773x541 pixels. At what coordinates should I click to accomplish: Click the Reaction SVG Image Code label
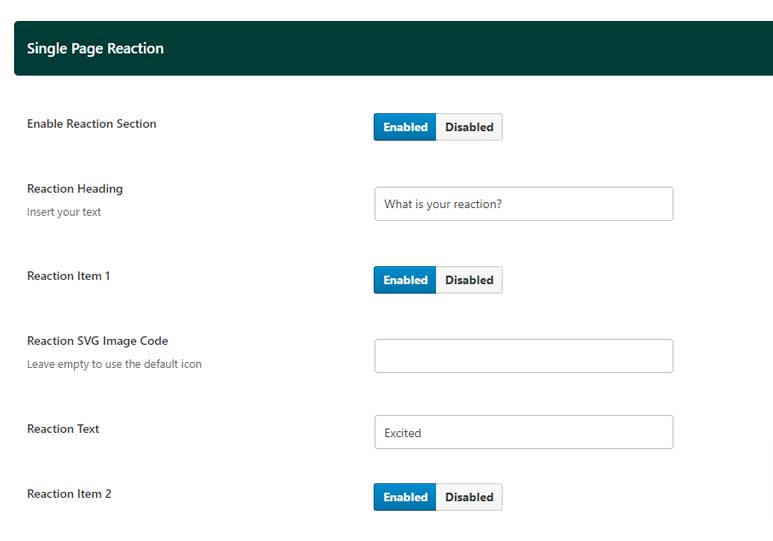coord(98,341)
